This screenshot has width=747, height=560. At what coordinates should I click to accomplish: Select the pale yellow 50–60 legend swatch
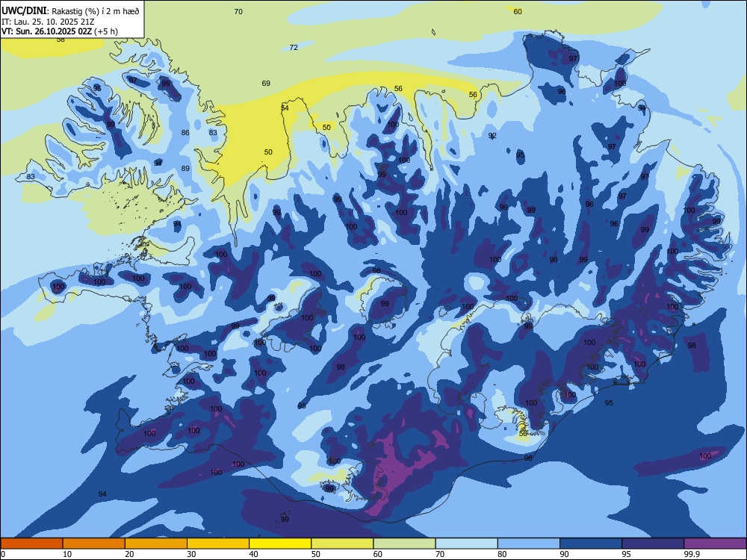pos(342,544)
